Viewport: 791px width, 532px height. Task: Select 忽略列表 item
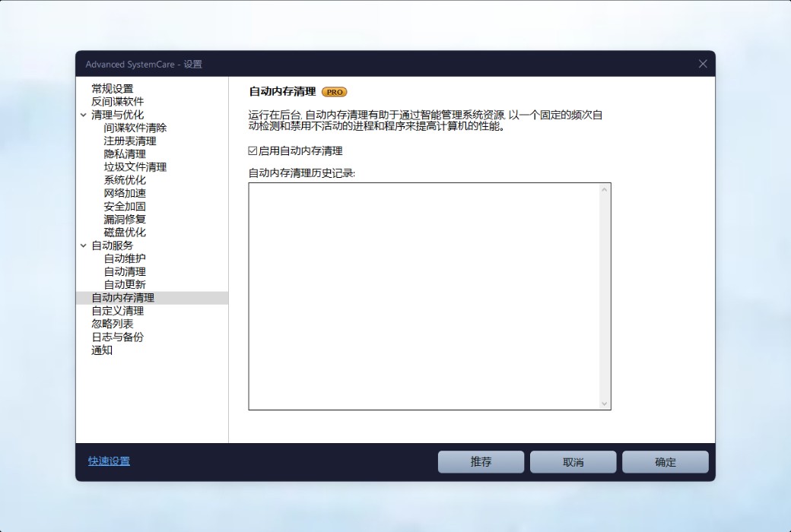click(112, 325)
